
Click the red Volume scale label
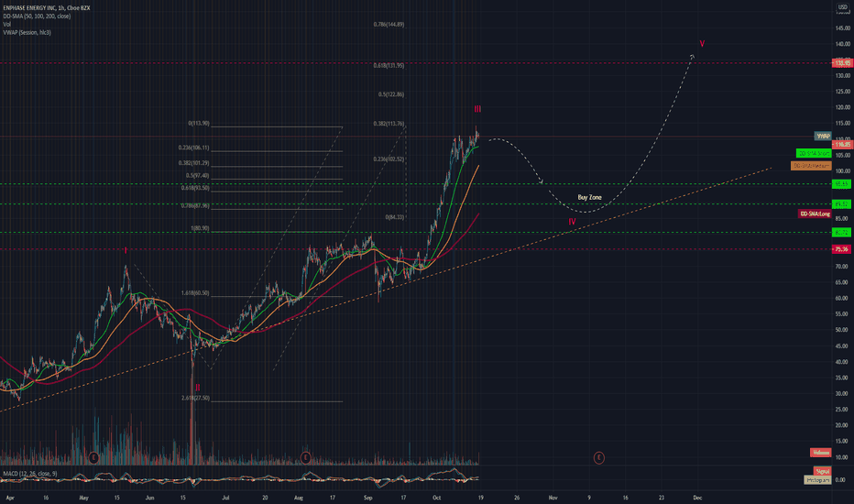821,453
